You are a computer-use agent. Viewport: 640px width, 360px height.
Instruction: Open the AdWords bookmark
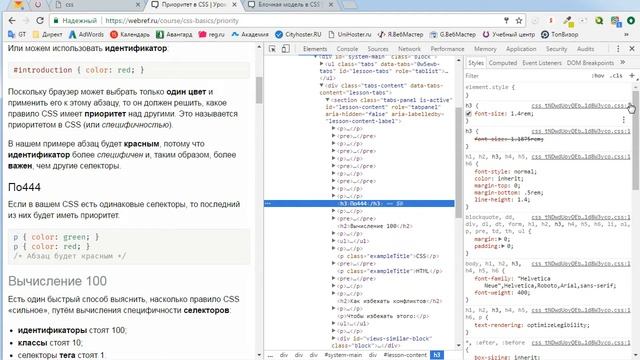[87, 34]
